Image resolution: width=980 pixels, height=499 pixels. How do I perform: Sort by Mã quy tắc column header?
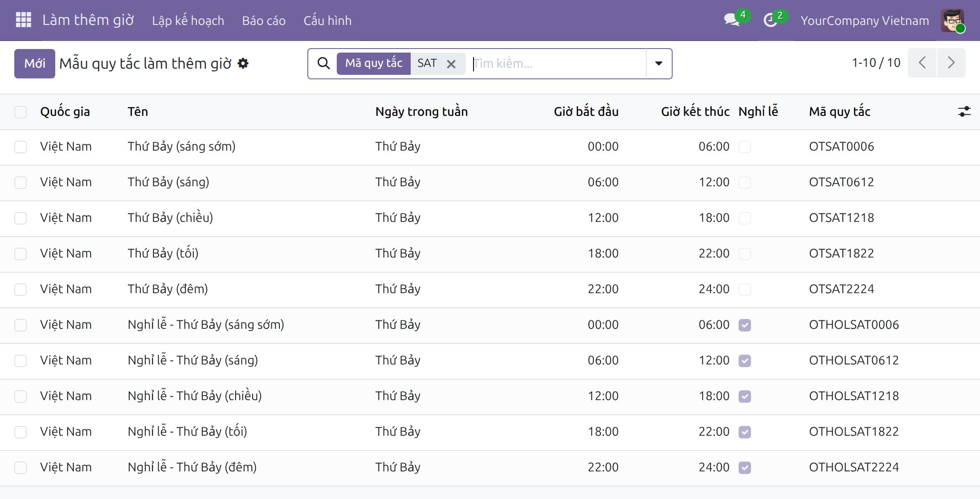(840, 111)
